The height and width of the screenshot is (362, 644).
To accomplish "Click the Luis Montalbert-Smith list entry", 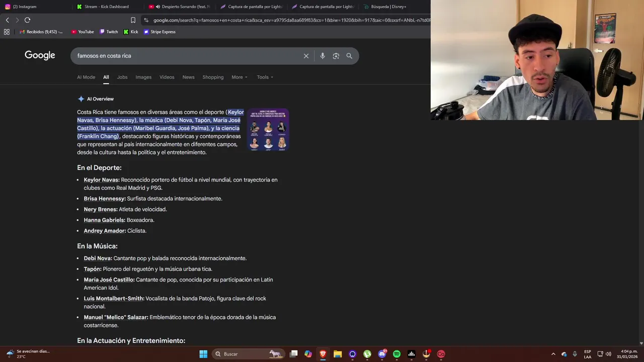I will click(x=114, y=299).
